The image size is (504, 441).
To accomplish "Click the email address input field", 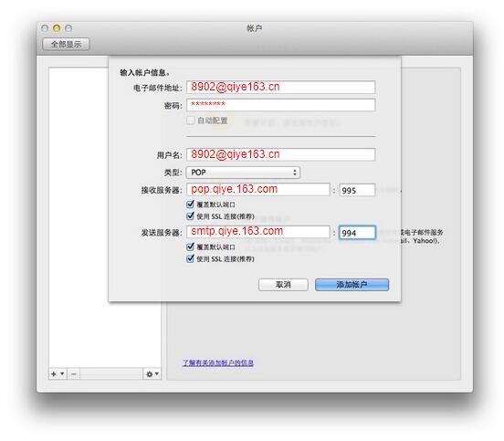I will pyautogui.click(x=280, y=87).
